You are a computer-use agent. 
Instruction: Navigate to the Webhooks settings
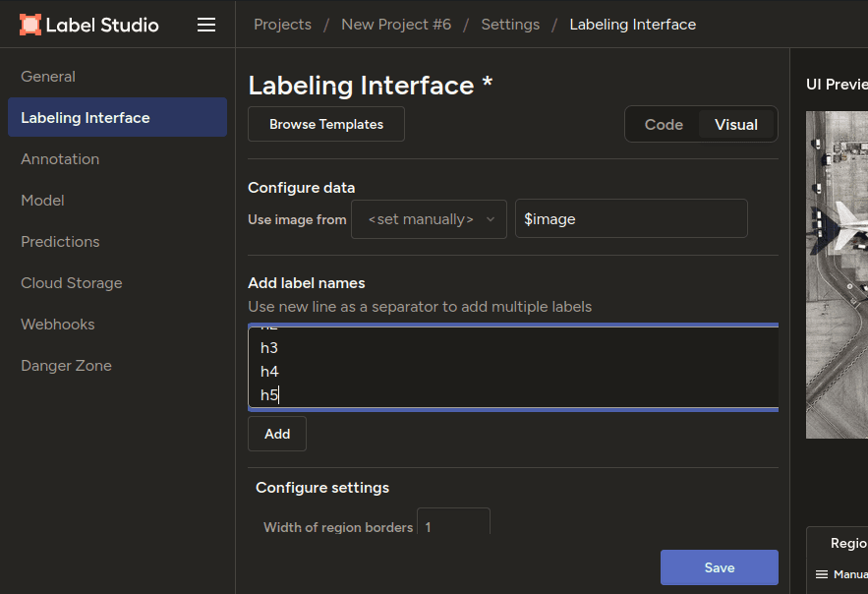pos(58,325)
